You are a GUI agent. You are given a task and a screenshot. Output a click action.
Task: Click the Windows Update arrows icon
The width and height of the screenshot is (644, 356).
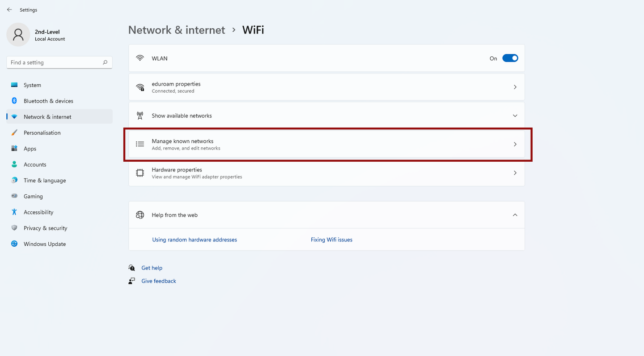click(14, 244)
